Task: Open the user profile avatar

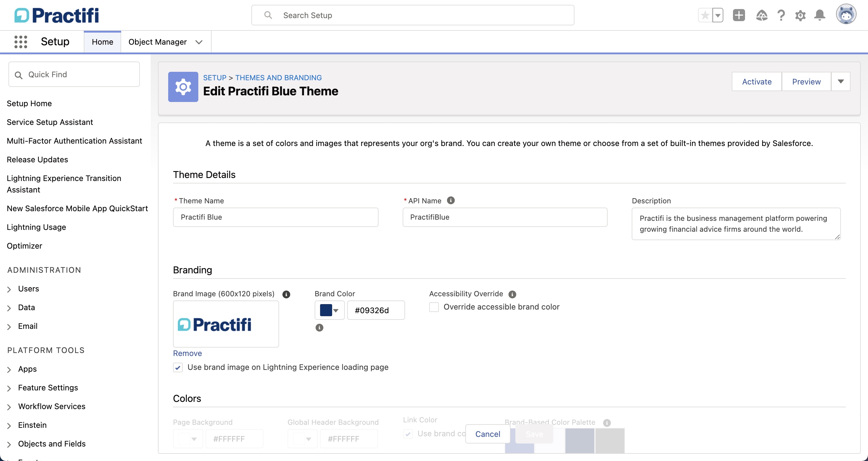Action: 846,14
